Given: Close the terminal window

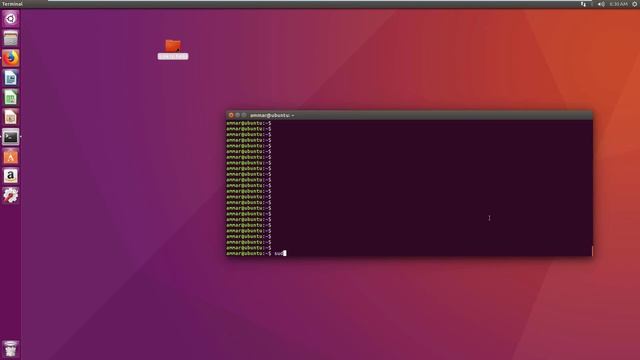Looking at the screenshot, I should click(x=231, y=116).
